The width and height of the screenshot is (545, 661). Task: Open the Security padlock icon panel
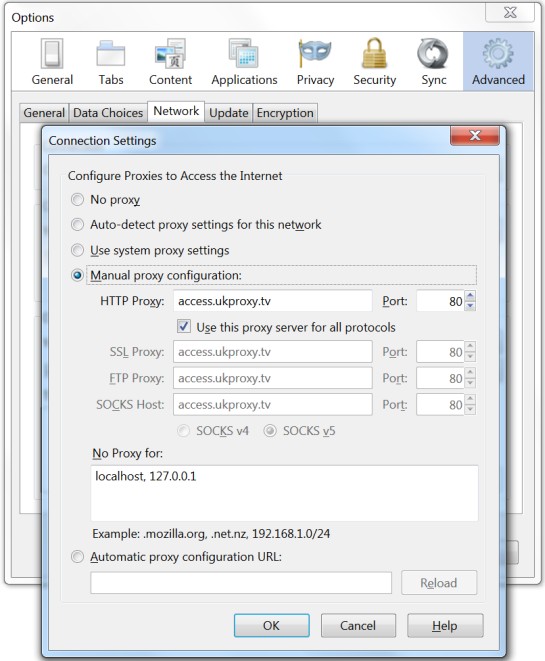[374, 62]
